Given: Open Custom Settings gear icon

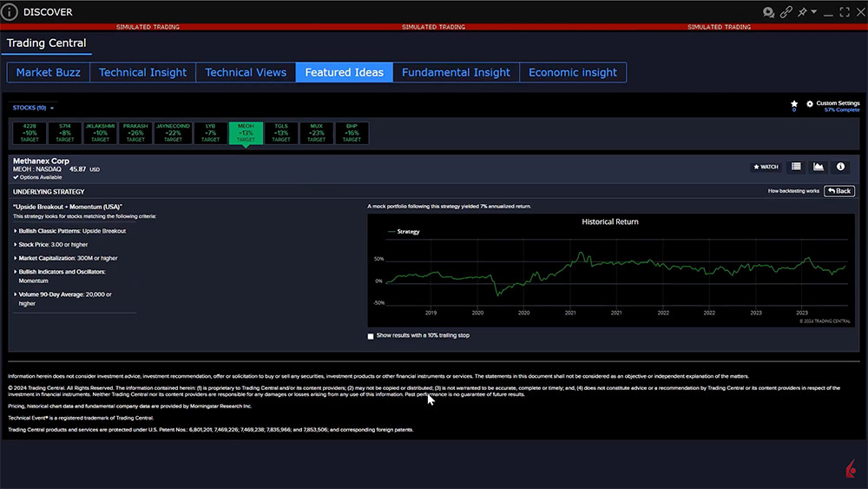Looking at the screenshot, I should tap(810, 103).
